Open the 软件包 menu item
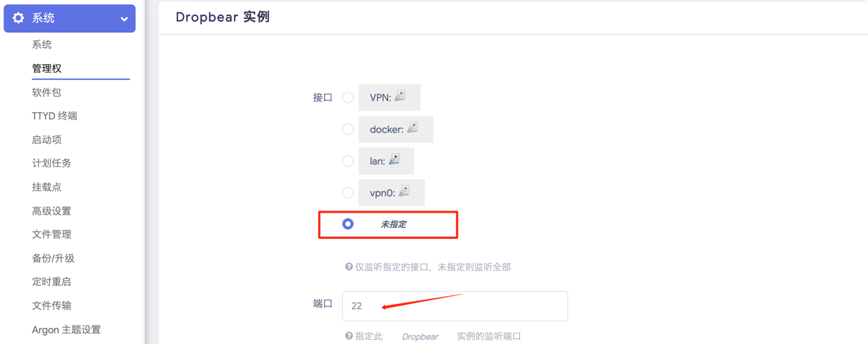 click(47, 92)
